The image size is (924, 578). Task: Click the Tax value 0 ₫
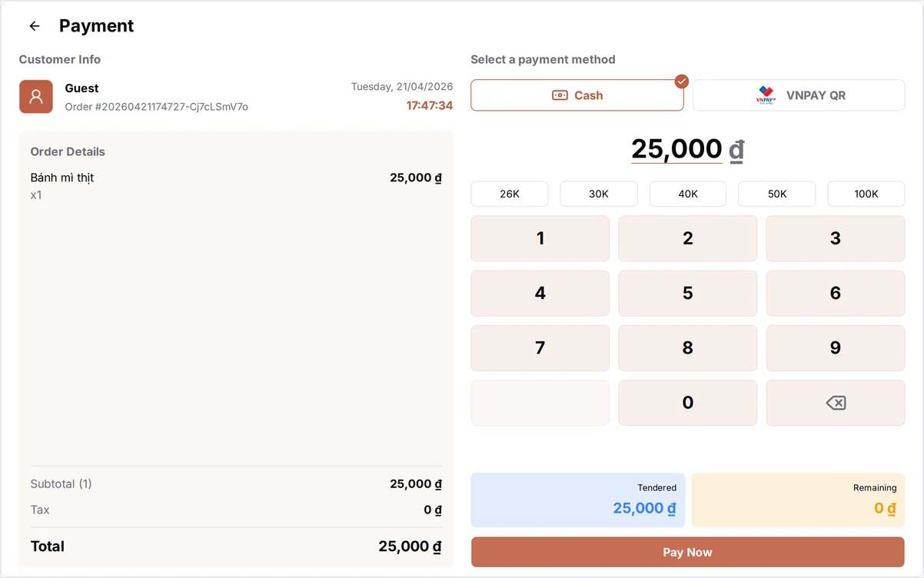tap(433, 510)
